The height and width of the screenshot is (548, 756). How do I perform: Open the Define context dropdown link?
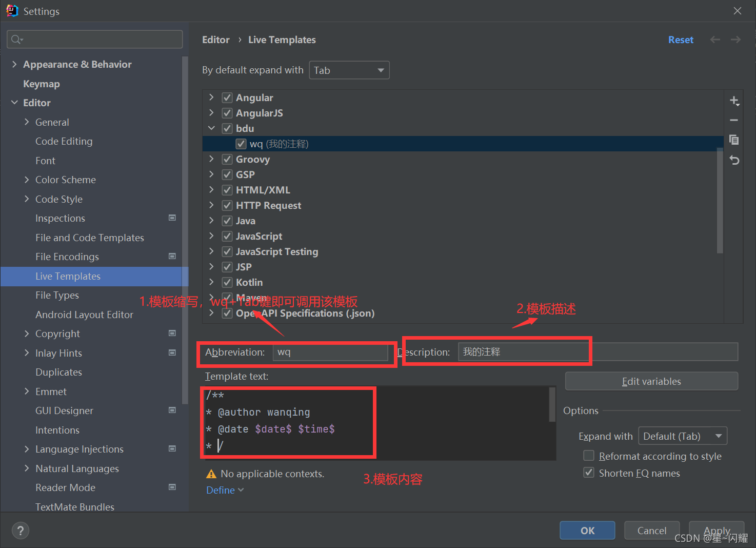(x=225, y=490)
